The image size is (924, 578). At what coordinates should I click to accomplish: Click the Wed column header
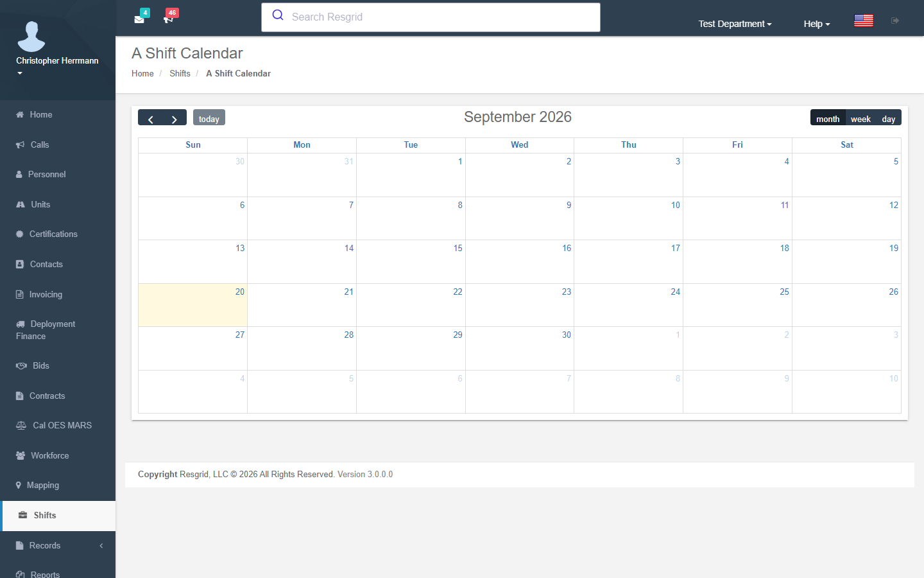pos(520,144)
